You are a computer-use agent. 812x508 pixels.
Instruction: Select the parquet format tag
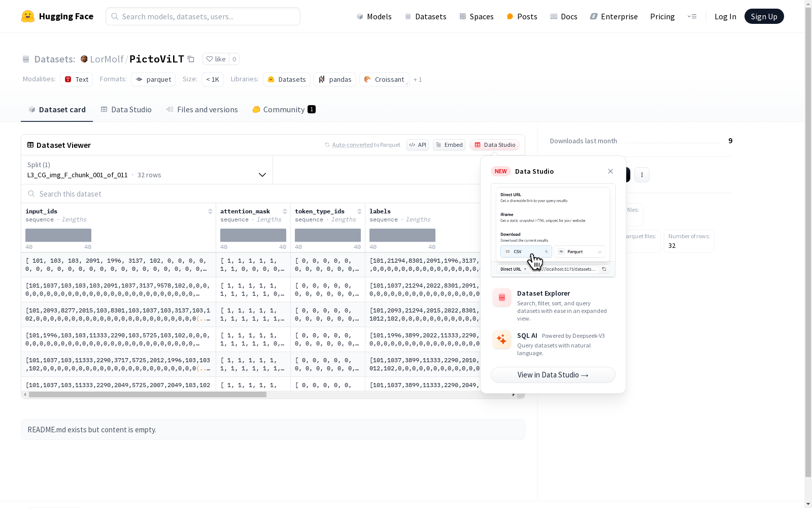point(153,79)
